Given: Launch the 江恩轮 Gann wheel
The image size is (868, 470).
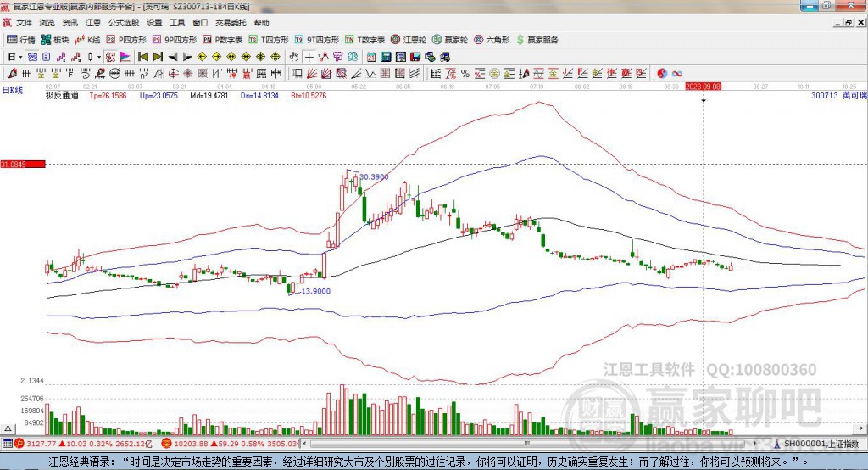Looking at the screenshot, I should [409, 40].
